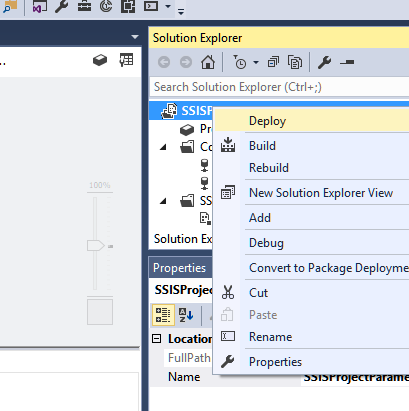Image resolution: width=409 pixels, height=411 pixels.
Task: Click the Visual Studio logo toolbar icon
Action: coord(39,6)
